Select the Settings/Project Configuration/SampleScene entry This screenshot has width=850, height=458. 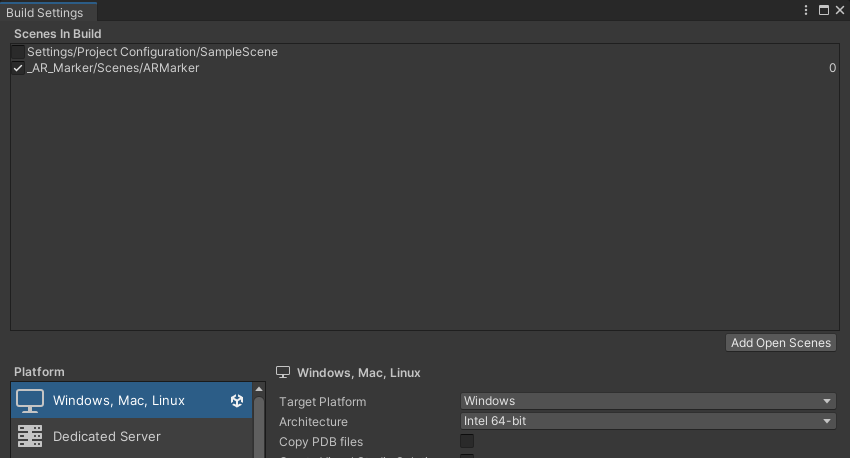click(x=152, y=52)
